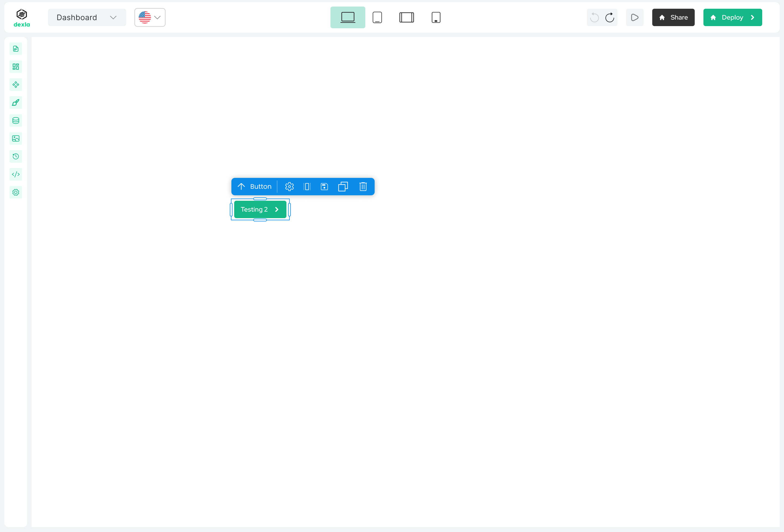The height and width of the screenshot is (532, 784).
Task: Click the top resize handle of Testing 2
Action: click(260, 199)
